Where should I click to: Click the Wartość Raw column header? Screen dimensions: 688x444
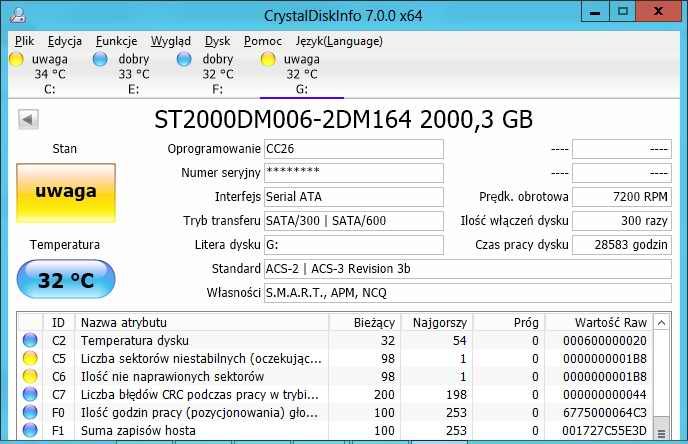(598, 323)
